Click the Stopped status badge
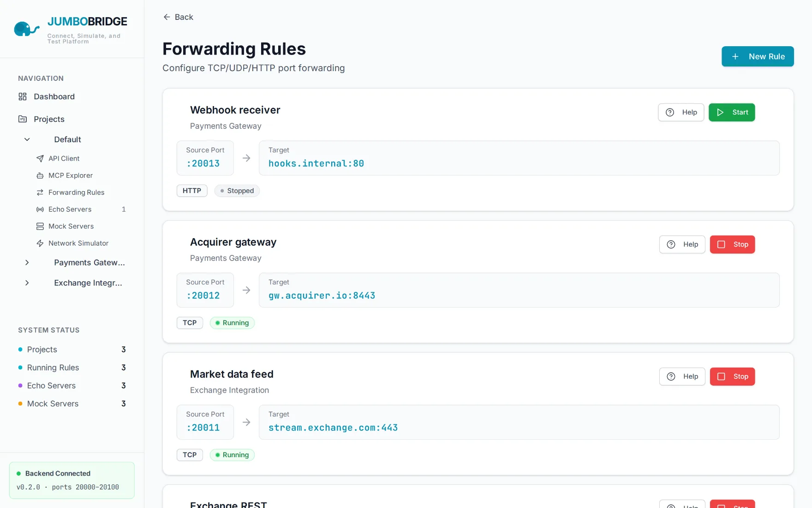 237,191
